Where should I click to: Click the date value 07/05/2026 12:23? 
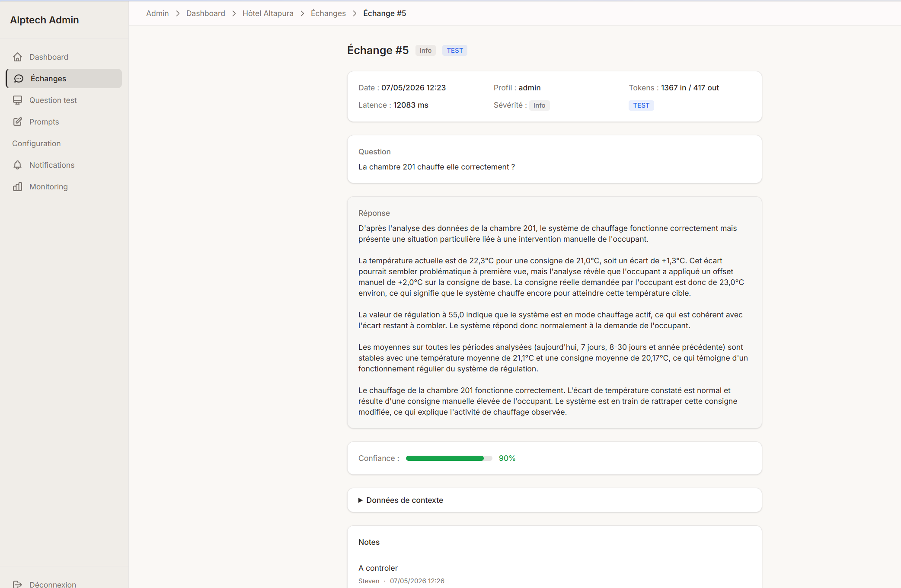coord(413,88)
